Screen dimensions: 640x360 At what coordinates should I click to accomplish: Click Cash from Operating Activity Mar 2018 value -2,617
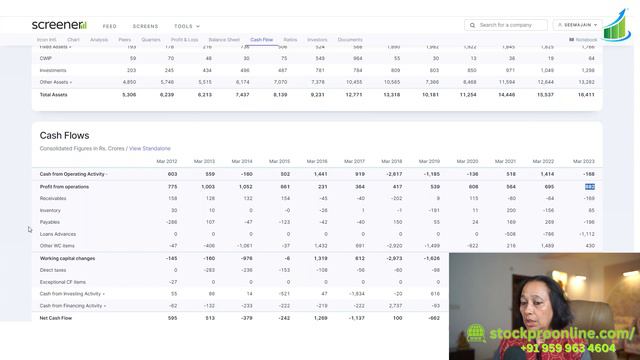pos(394,174)
